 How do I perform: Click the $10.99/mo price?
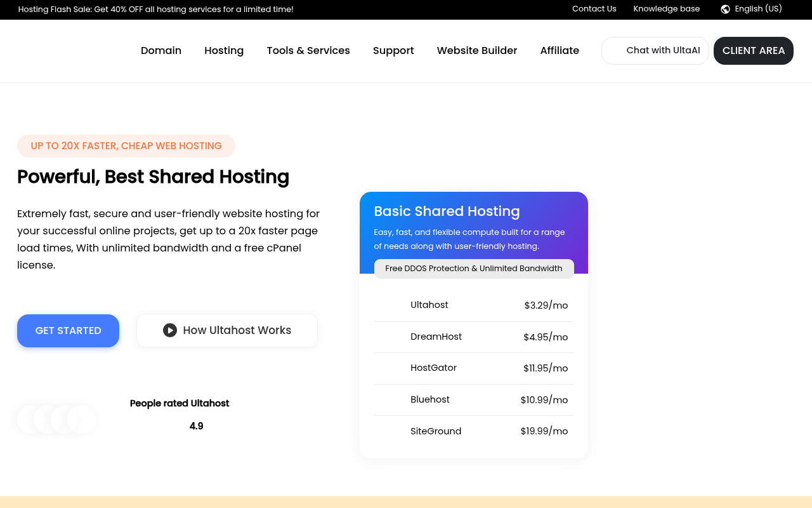click(544, 400)
